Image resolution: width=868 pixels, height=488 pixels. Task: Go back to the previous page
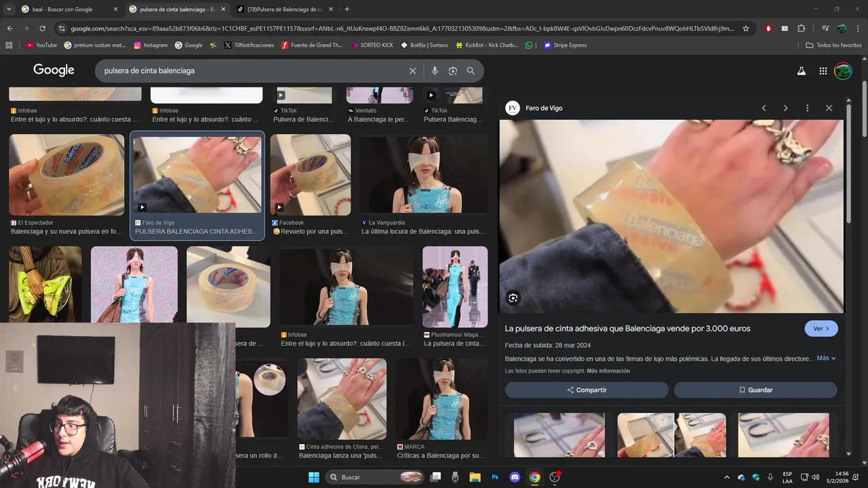(x=9, y=28)
